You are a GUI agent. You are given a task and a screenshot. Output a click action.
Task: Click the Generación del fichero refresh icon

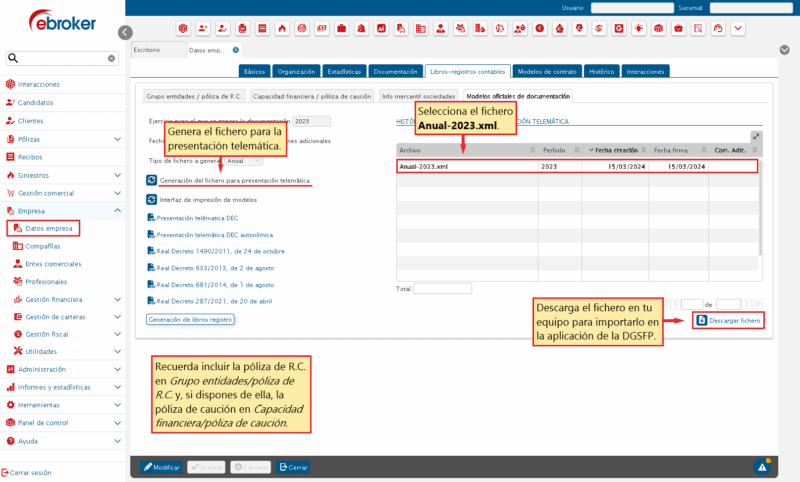[151, 180]
